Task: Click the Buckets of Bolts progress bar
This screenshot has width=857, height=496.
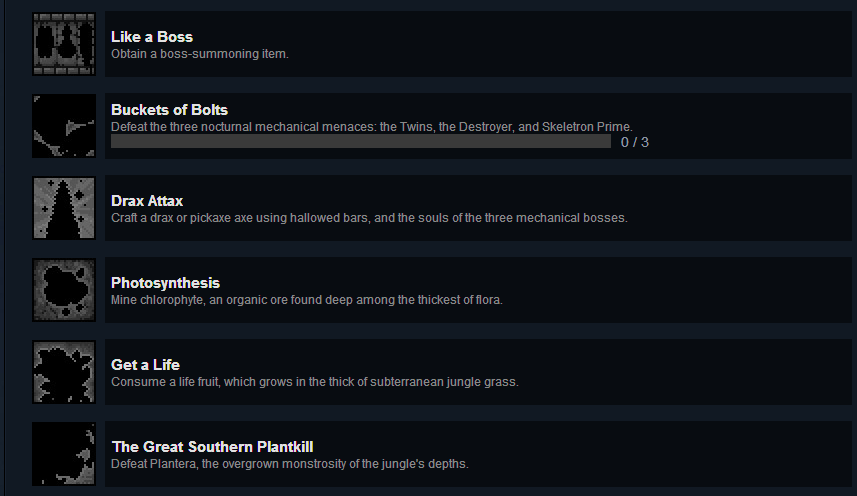Action: coord(360,142)
